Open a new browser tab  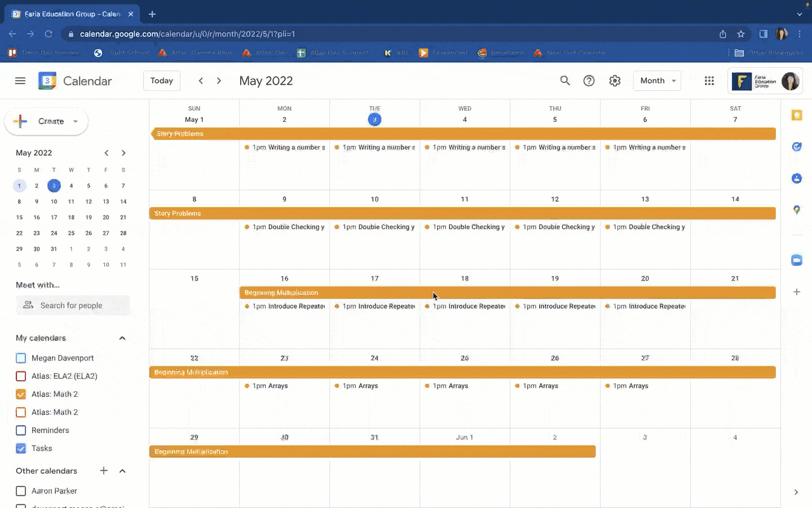[152, 14]
